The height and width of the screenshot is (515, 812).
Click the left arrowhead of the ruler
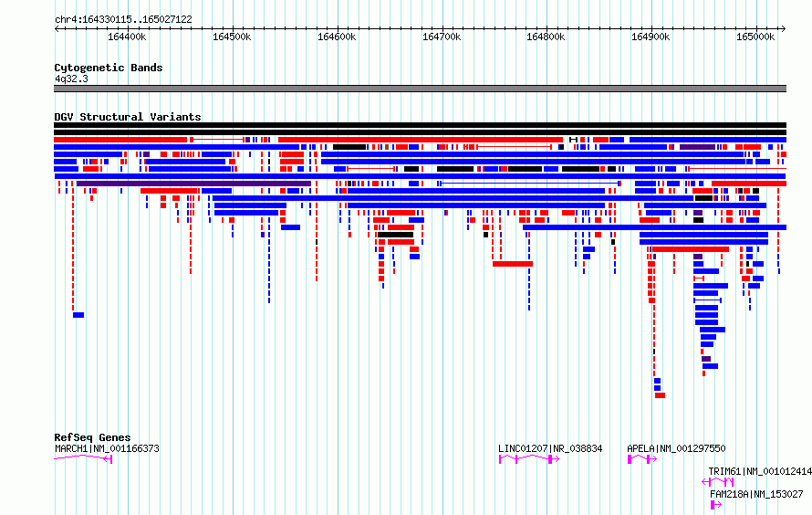pos(57,28)
